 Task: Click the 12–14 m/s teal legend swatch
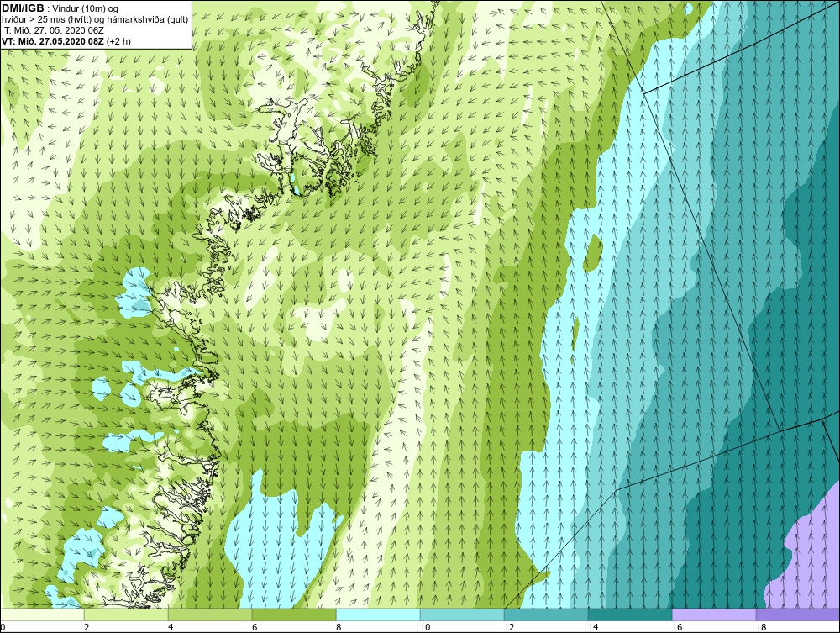point(546,615)
